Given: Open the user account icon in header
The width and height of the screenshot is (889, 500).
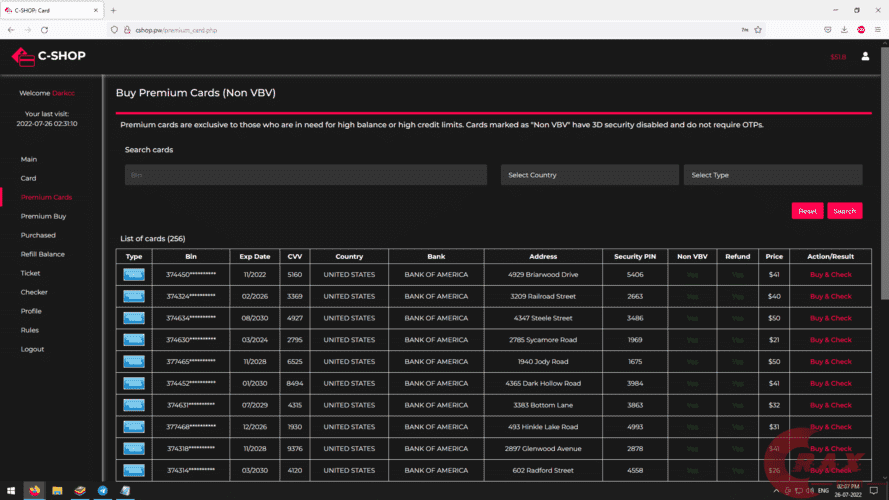Looking at the screenshot, I should (865, 56).
